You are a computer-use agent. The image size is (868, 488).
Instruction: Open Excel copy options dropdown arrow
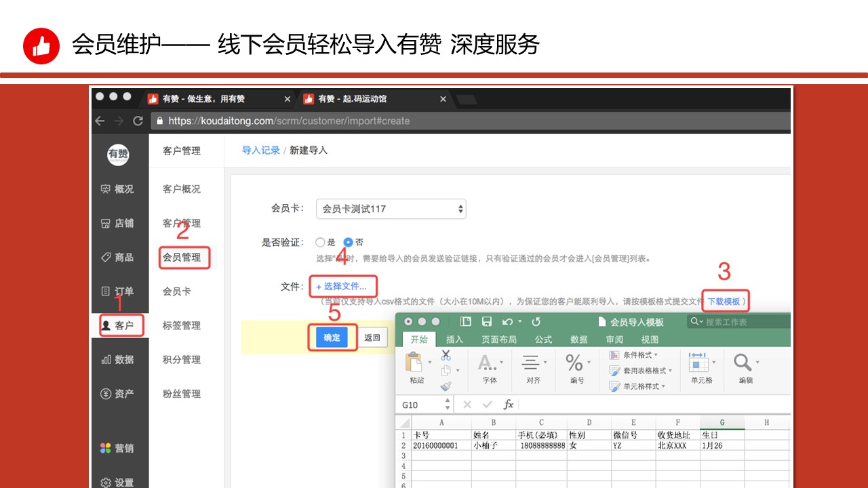pos(458,371)
